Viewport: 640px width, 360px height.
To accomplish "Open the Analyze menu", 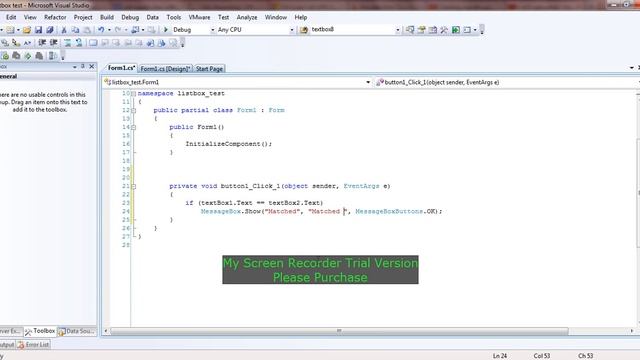I will [247, 17].
